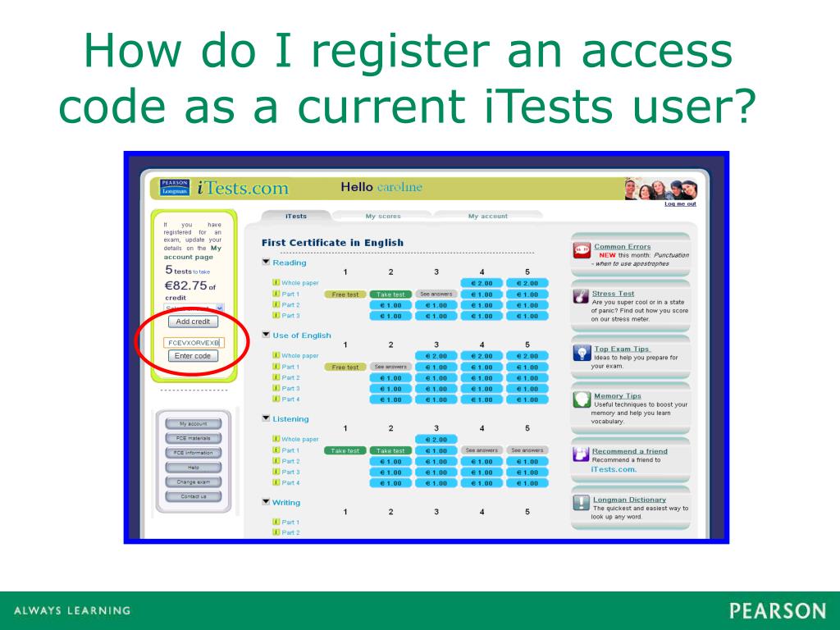The width and height of the screenshot is (840, 630).
Task: Click See answers under Listening column 5
Action: (527, 450)
